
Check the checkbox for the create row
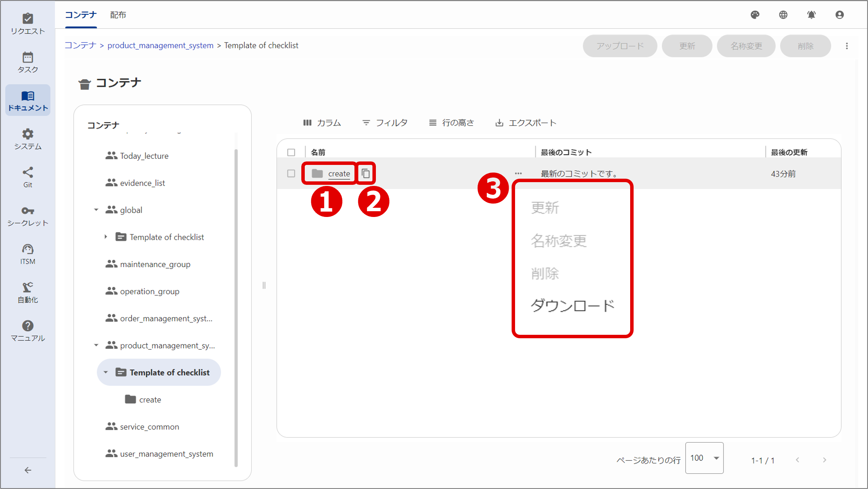tap(291, 173)
